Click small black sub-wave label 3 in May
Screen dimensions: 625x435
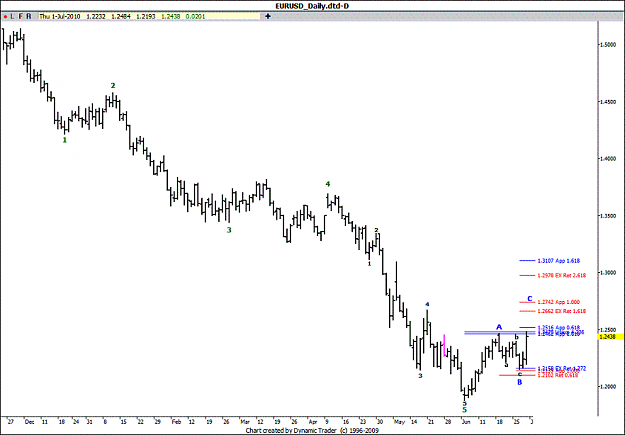pos(420,376)
